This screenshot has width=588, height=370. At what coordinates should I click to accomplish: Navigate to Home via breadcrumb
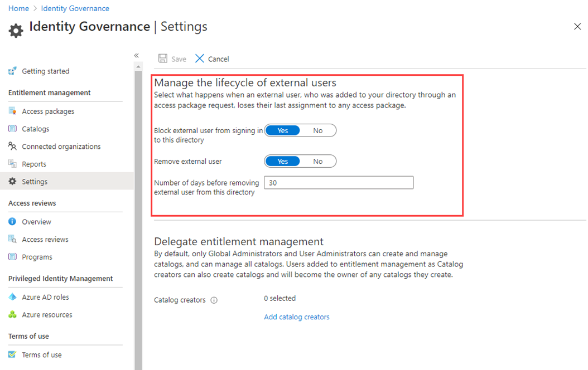(18, 8)
